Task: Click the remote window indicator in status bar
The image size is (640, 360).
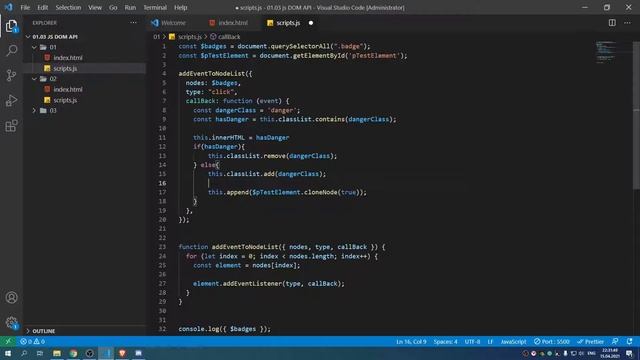Action: click(x=8, y=341)
